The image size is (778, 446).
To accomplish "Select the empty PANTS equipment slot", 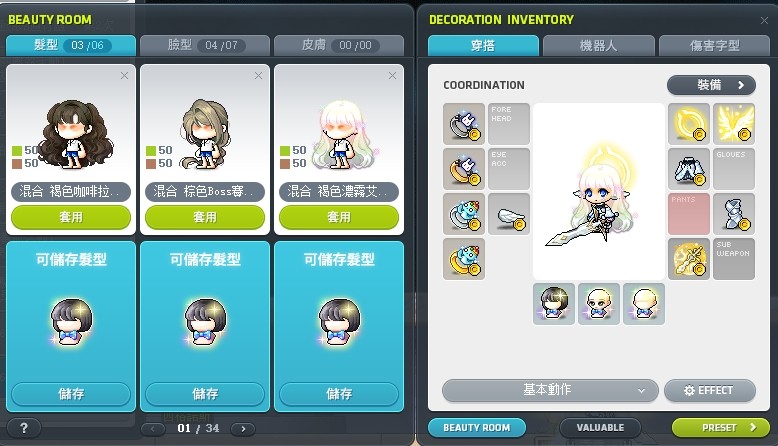I will tap(689, 214).
